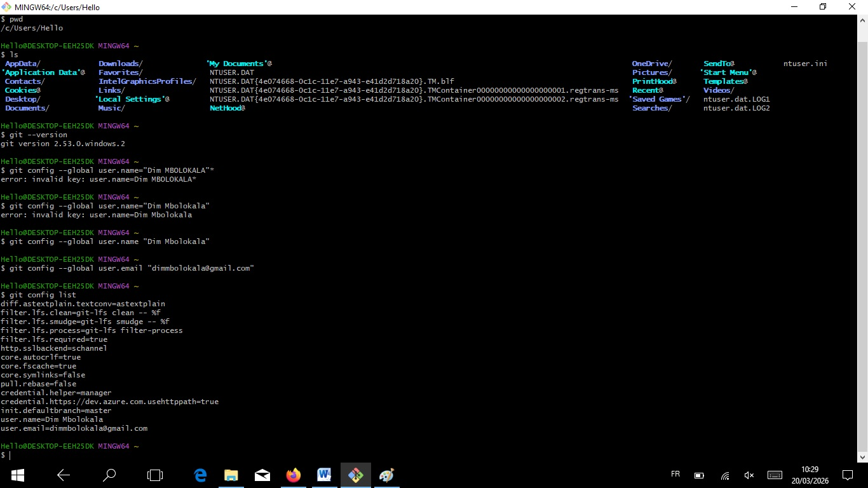This screenshot has height=488, width=868.
Task: Click the Start button
Action: 17,475
